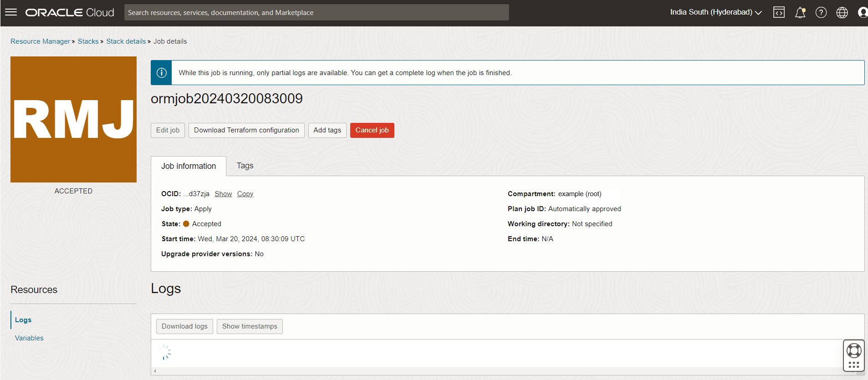Open the hamburger navigation menu

(11, 12)
